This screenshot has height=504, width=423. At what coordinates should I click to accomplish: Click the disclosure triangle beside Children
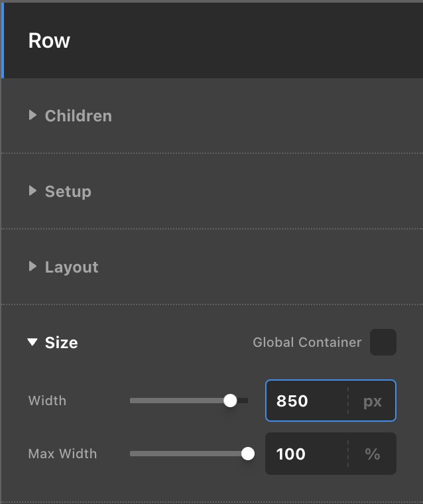tap(32, 115)
